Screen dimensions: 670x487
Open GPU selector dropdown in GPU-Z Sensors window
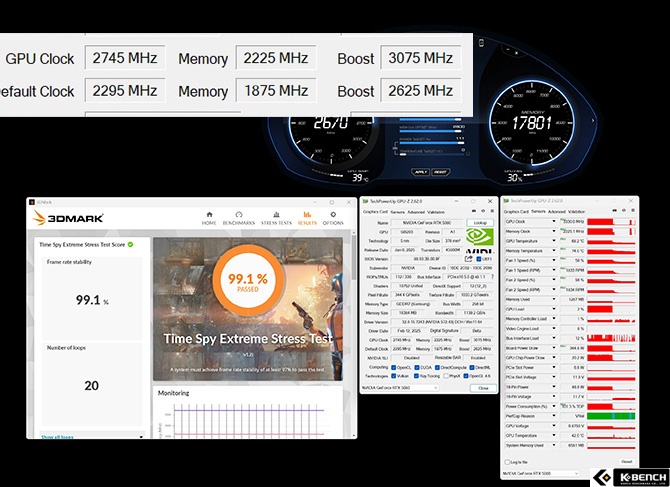click(541, 473)
